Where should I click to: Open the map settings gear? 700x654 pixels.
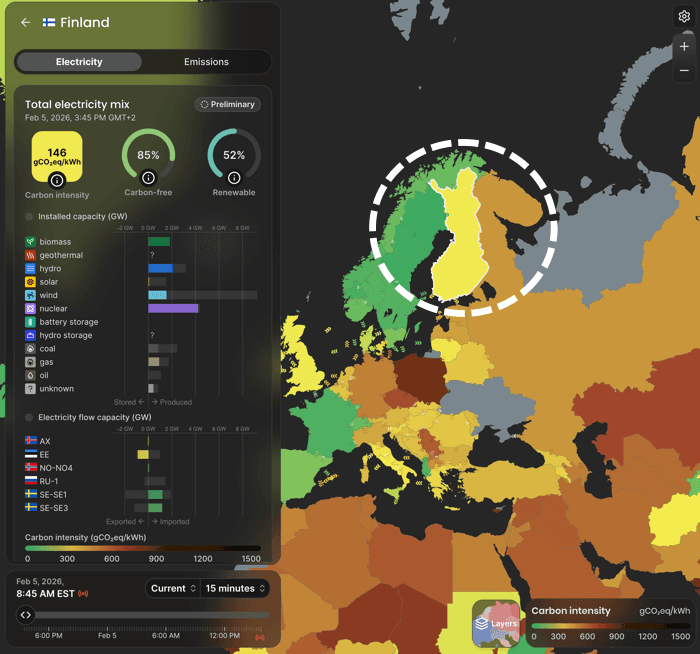(684, 17)
